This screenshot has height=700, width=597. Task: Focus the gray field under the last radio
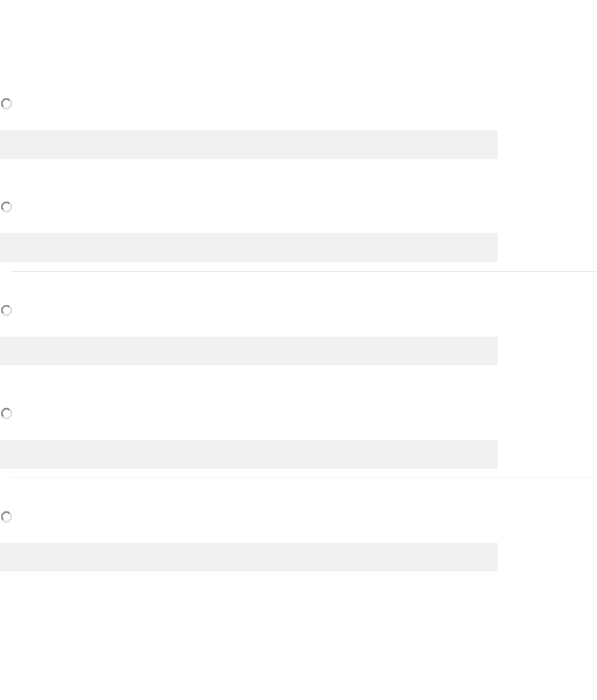[x=249, y=557]
